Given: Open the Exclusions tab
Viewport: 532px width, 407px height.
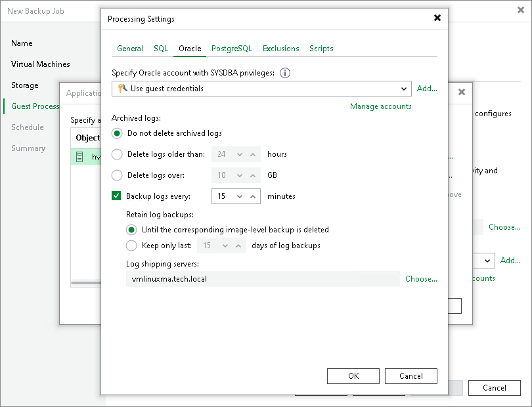Looking at the screenshot, I should point(281,49).
